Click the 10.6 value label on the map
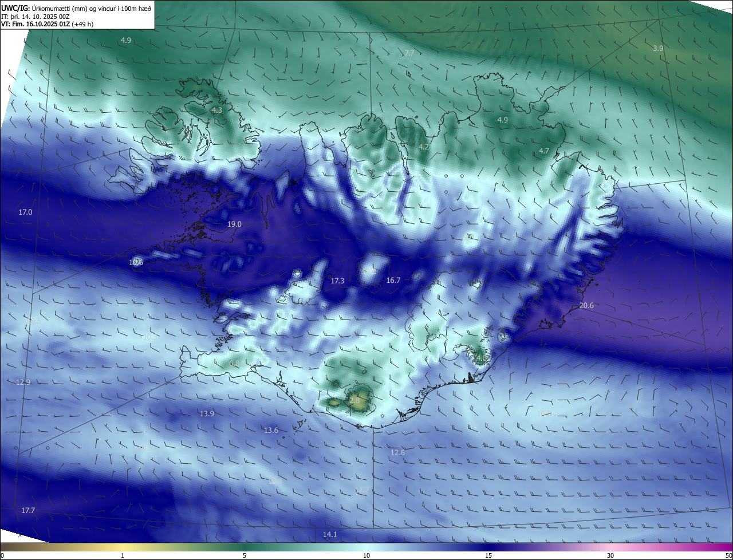733x560 pixels. click(136, 263)
